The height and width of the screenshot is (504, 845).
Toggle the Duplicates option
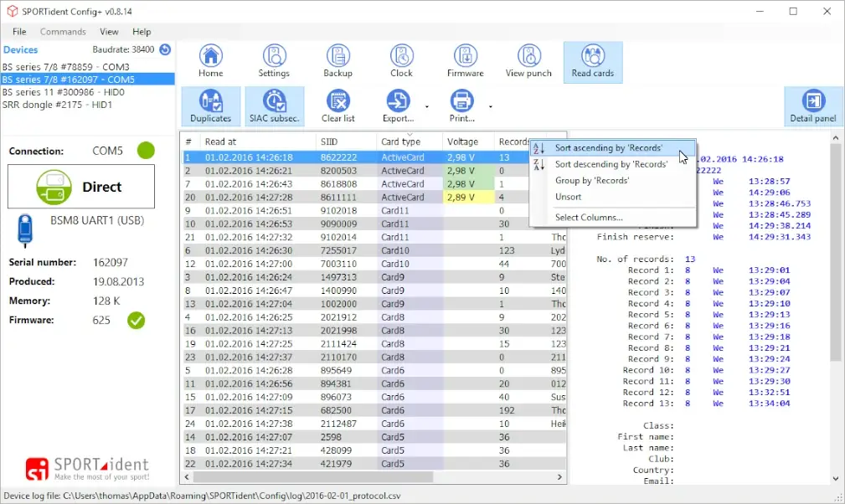point(210,106)
